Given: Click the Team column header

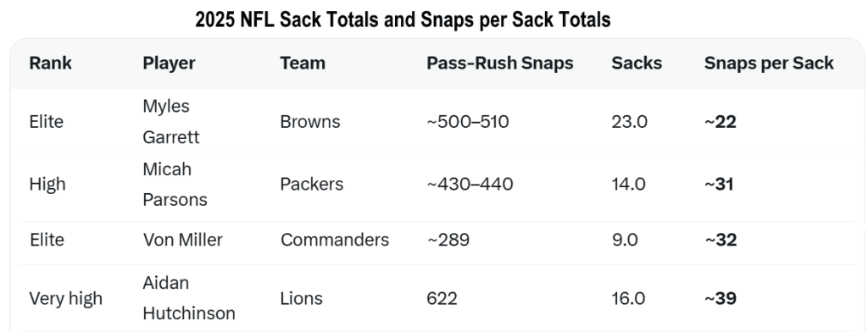Looking at the screenshot, I should pyautogui.click(x=303, y=63).
